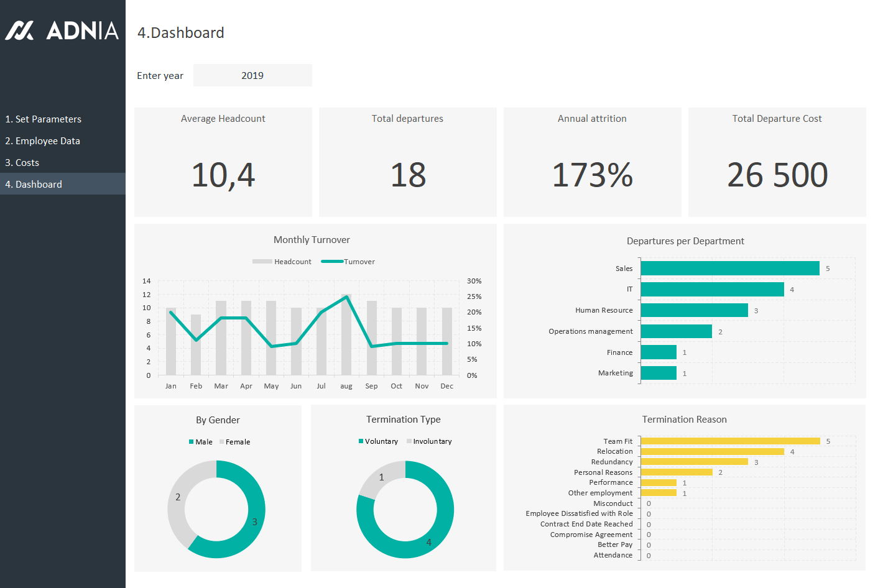This screenshot has width=883, height=588.
Task: Navigate to the Costs section
Action: pos(22,163)
